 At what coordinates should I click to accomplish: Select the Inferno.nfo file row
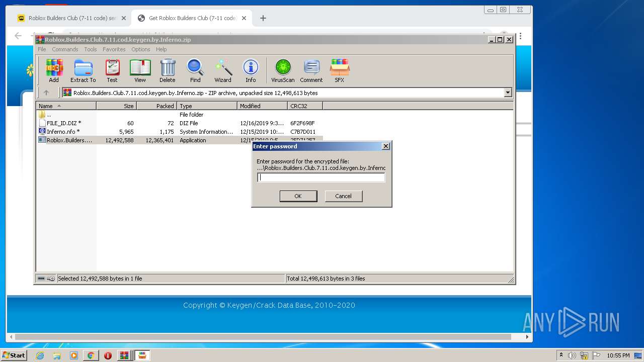coord(180,132)
